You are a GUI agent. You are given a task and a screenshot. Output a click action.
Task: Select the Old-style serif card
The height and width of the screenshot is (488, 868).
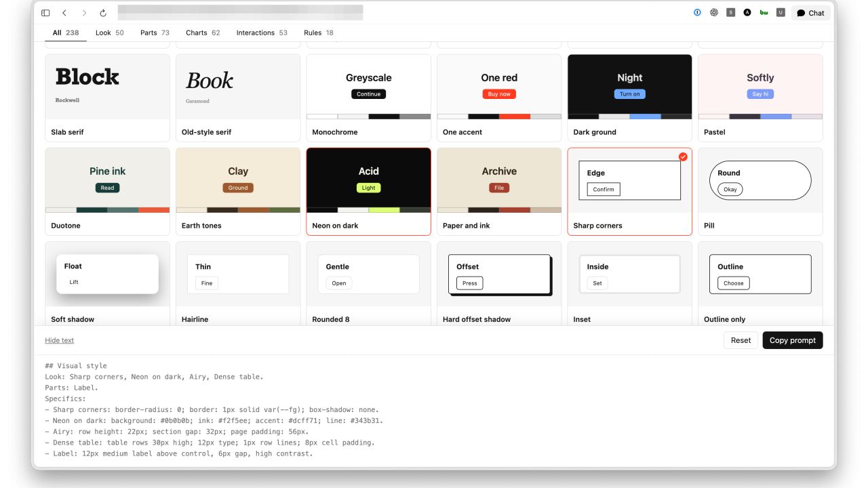point(238,98)
